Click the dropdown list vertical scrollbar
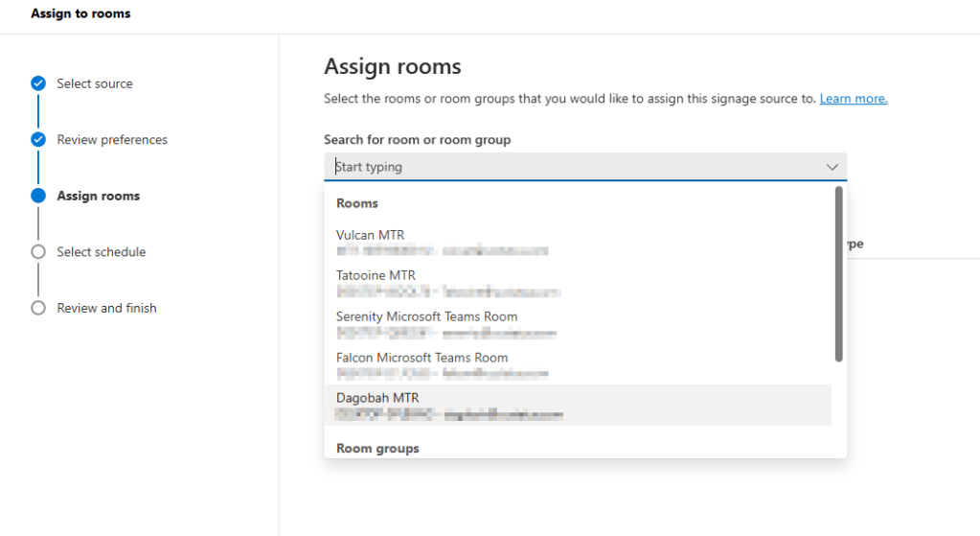The image size is (980, 536). [x=839, y=274]
